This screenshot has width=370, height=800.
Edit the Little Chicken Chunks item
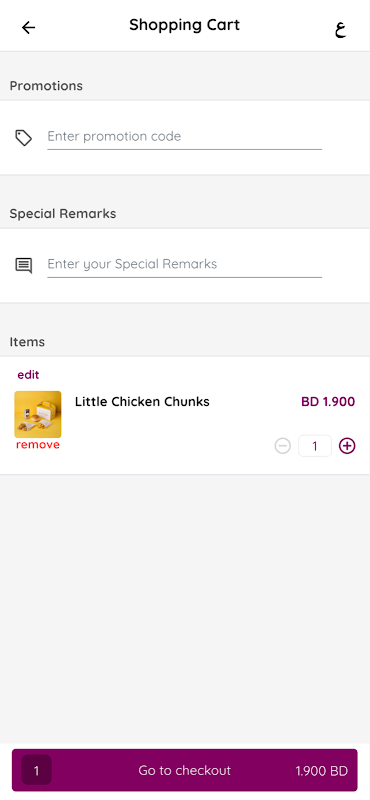[28, 375]
